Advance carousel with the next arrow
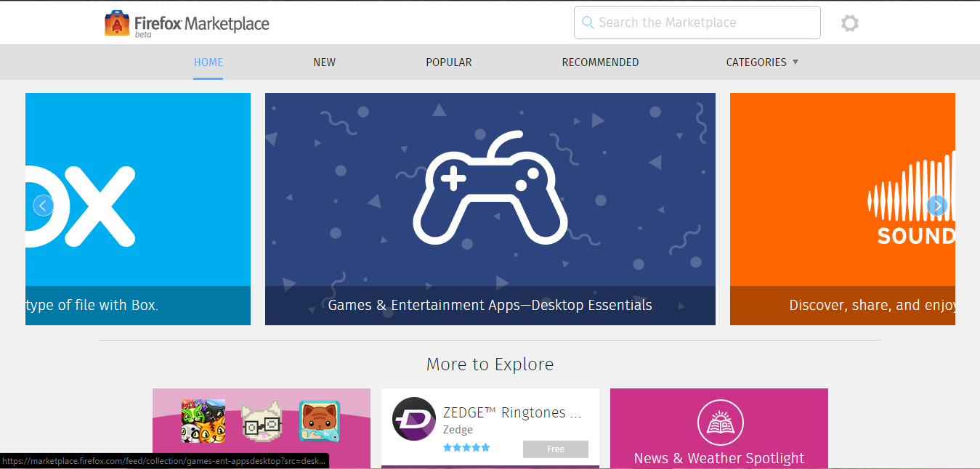 point(937,206)
